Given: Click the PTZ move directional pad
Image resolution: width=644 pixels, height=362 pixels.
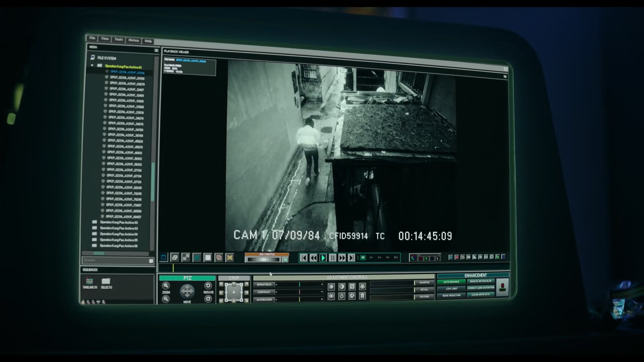Looking at the screenshot, I should coord(187,291).
